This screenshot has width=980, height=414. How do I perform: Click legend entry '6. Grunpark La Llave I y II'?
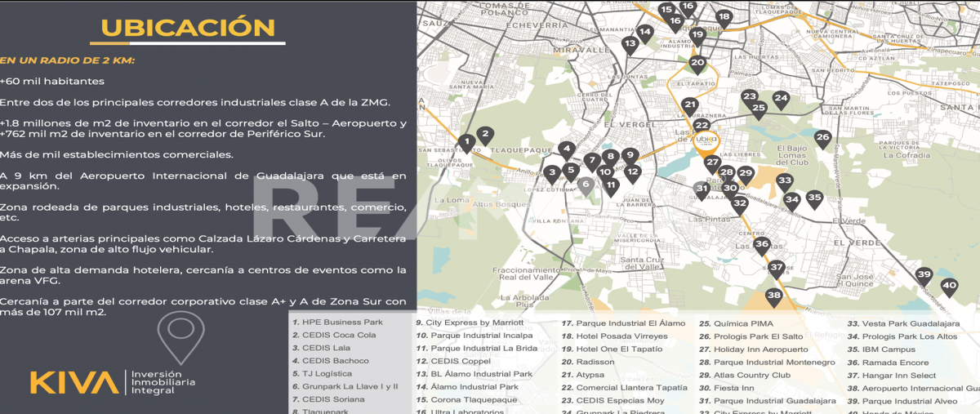click(345, 387)
